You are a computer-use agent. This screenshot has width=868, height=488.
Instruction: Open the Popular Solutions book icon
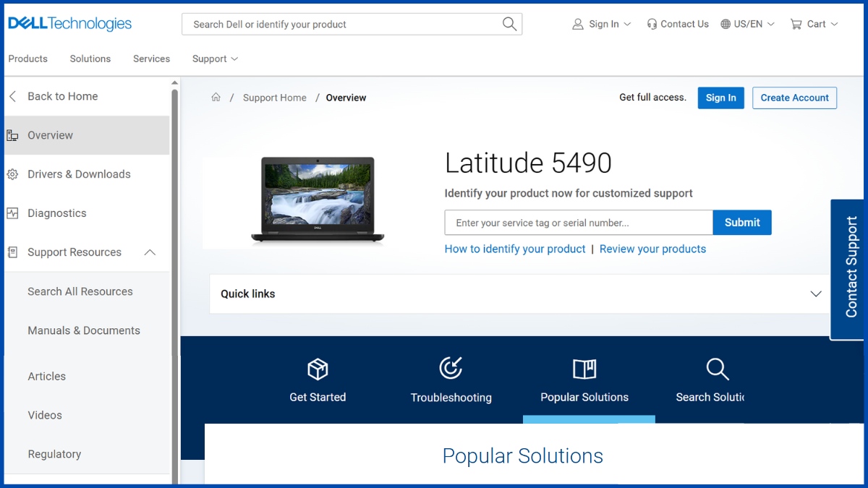(x=584, y=369)
